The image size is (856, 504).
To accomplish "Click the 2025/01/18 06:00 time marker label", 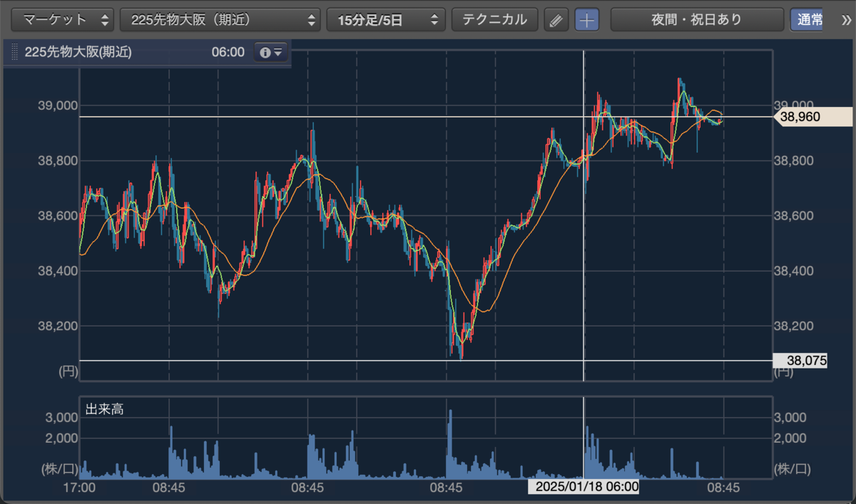I will (584, 488).
